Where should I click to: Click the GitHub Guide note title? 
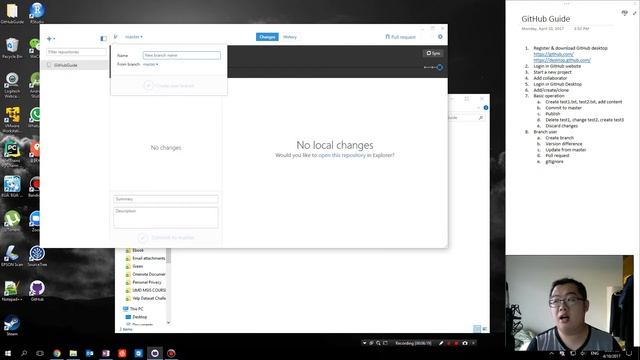pos(546,19)
